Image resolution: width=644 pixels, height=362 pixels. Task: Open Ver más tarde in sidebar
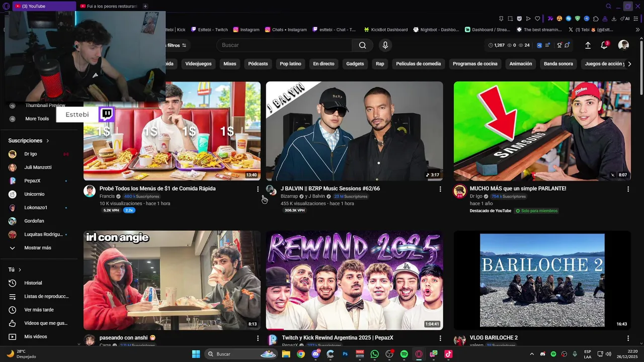tap(39, 310)
